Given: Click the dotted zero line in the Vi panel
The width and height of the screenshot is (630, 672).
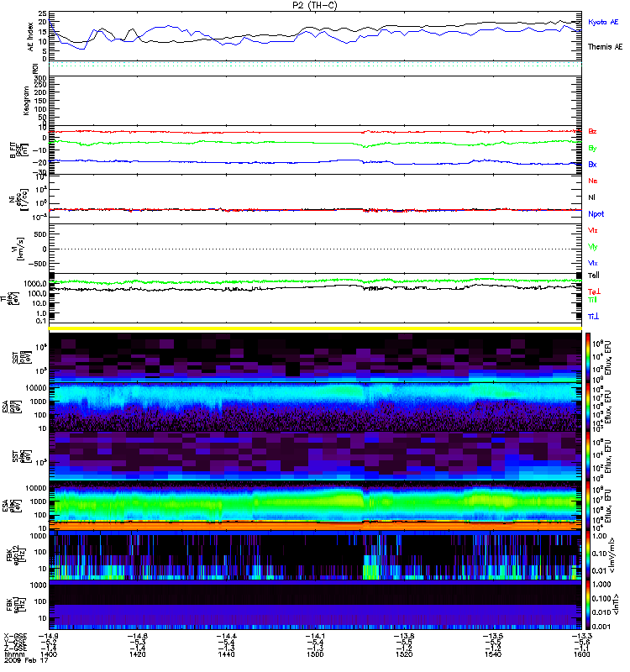Looking at the screenshot, I should [315, 249].
